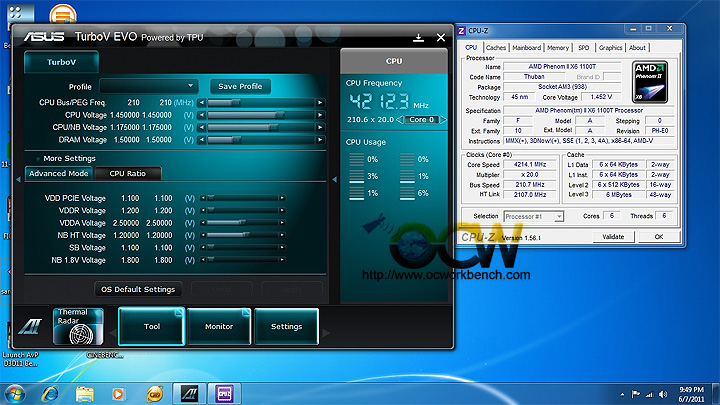This screenshot has width=720, height=405.
Task: Increase VDD PCIE Voltage right arrow
Action: pos(282,198)
